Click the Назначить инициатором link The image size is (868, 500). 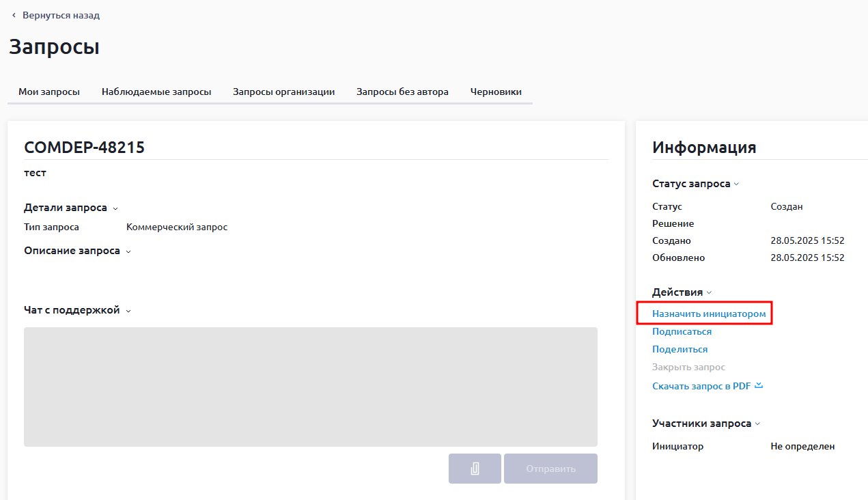tap(709, 314)
